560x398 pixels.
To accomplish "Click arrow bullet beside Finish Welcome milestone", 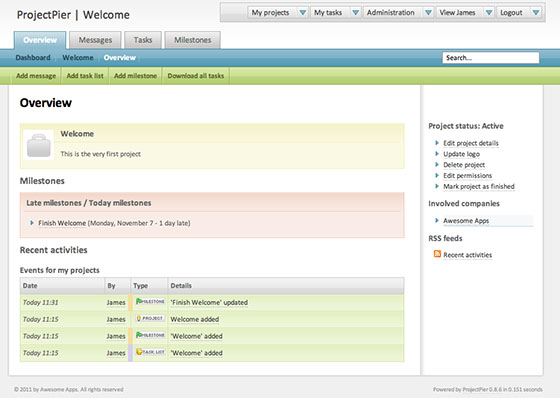I will (32, 223).
